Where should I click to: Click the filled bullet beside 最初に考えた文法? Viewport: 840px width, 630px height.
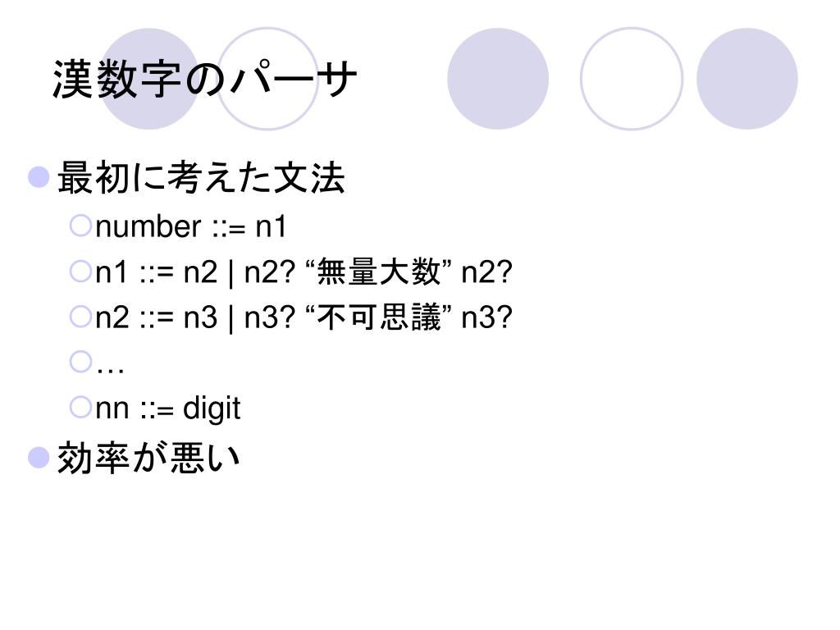click(39, 177)
